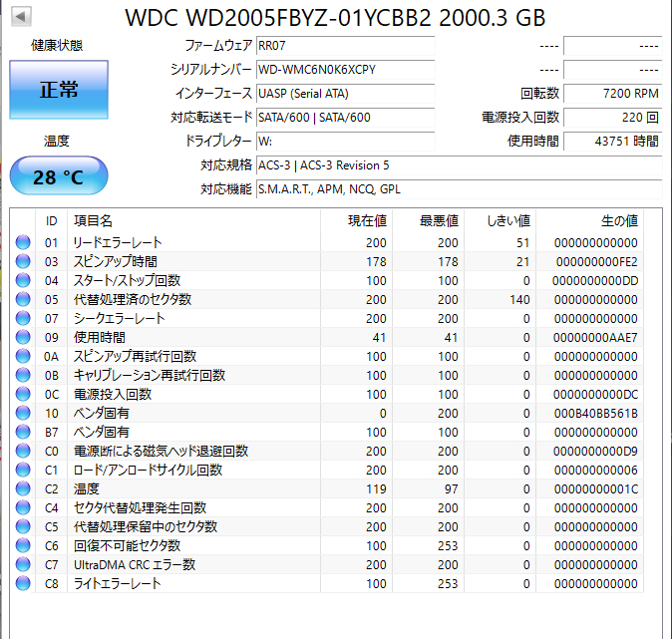Viewport: 672px width, 639px height.
Task: Click the transfer mode field SATA/600 | SATA/600
Action: tap(345, 118)
